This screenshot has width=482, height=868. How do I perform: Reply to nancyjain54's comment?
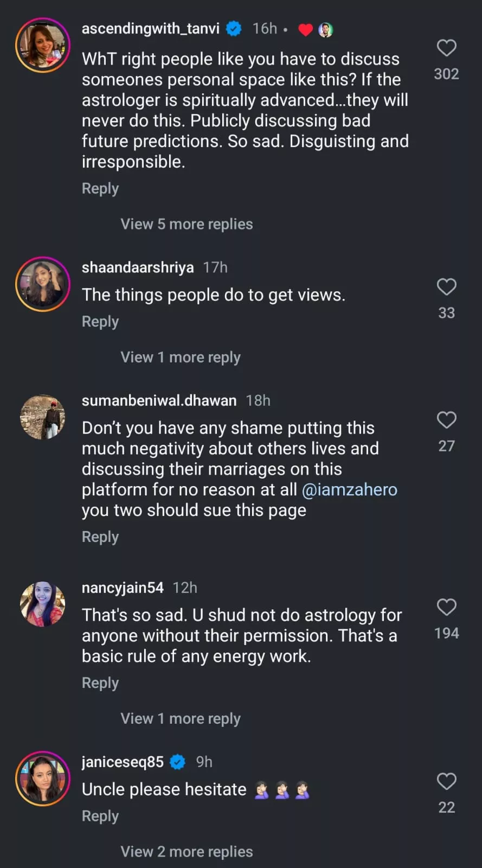pyautogui.click(x=100, y=683)
